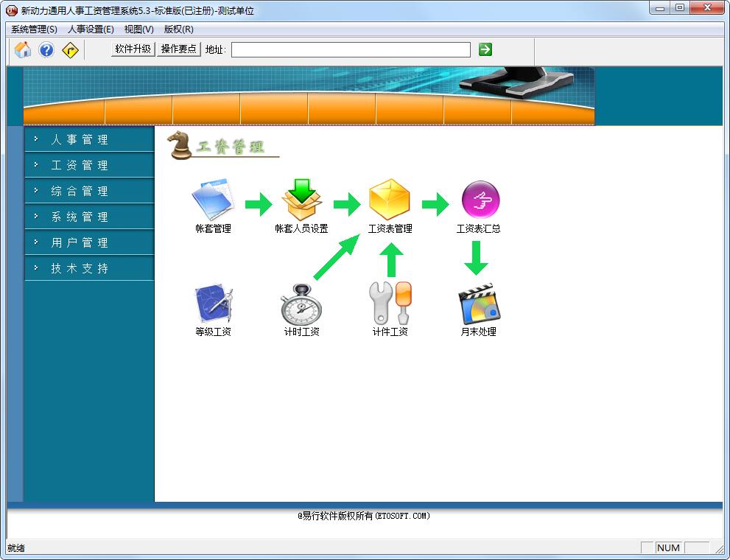
Task: Click the 工资表管理 label text
Action: point(390,228)
